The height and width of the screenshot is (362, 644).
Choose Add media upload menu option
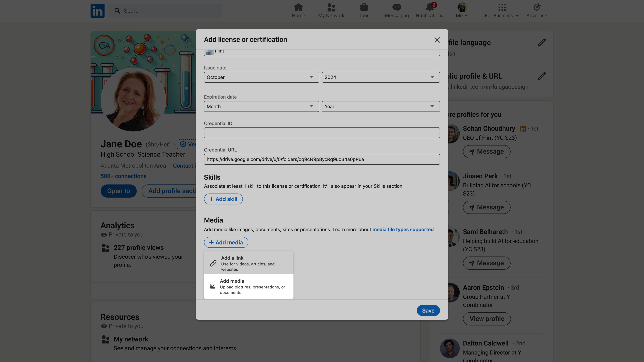(x=248, y=287)
